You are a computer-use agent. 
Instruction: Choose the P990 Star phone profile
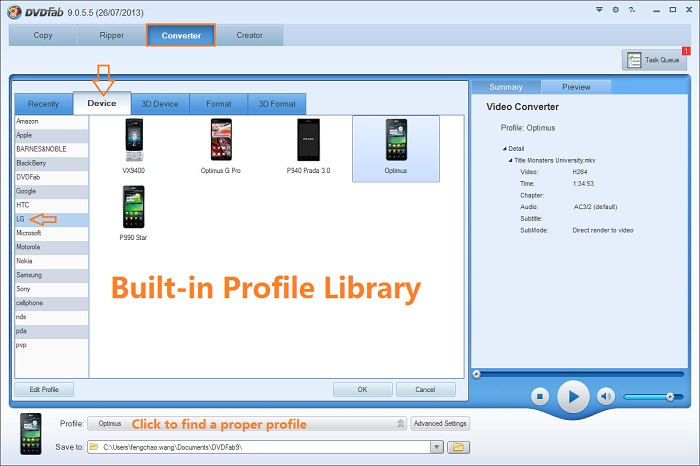[133, 213]
